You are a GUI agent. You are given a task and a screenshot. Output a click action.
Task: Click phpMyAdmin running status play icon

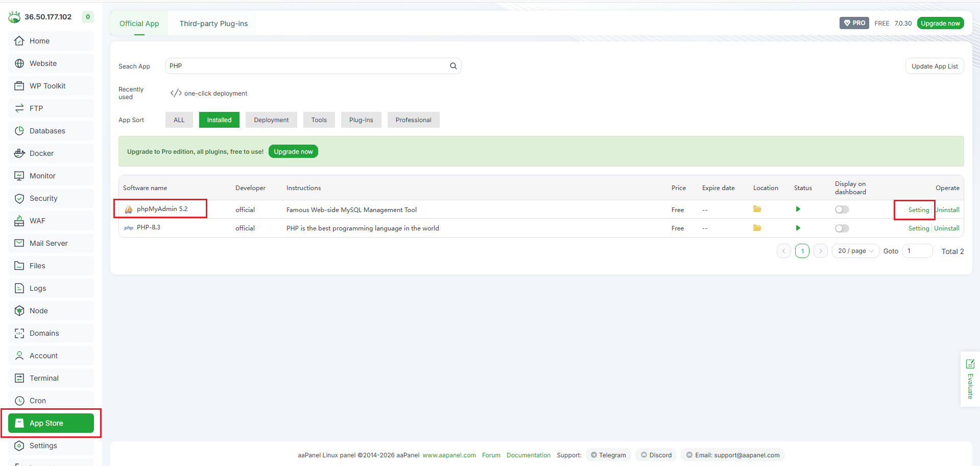(x=798, y=209)
